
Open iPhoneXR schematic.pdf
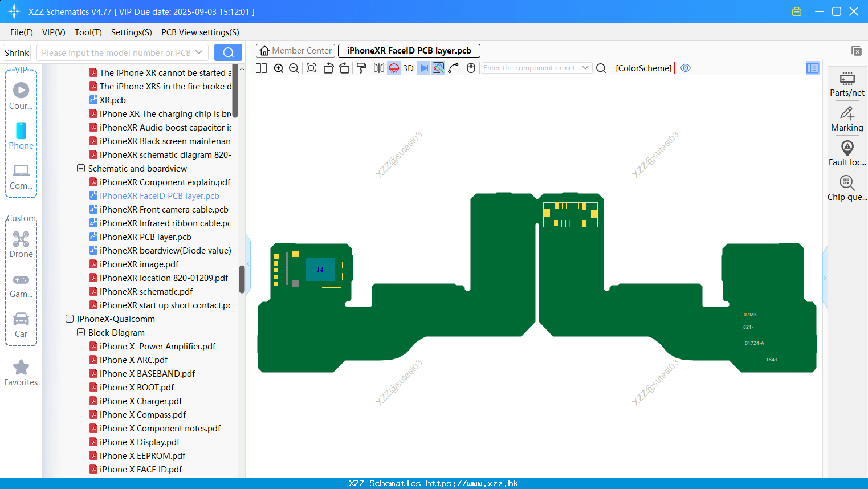click(x=141, y=292)
